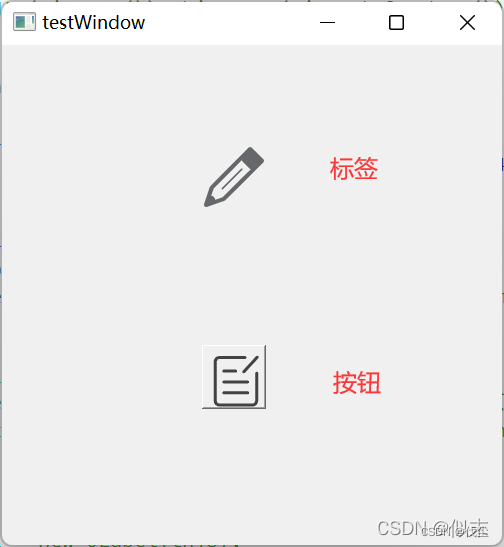Click the eraser end of the pencil image
The width and height of the screenshot is (504, 547).
[255, 156]
